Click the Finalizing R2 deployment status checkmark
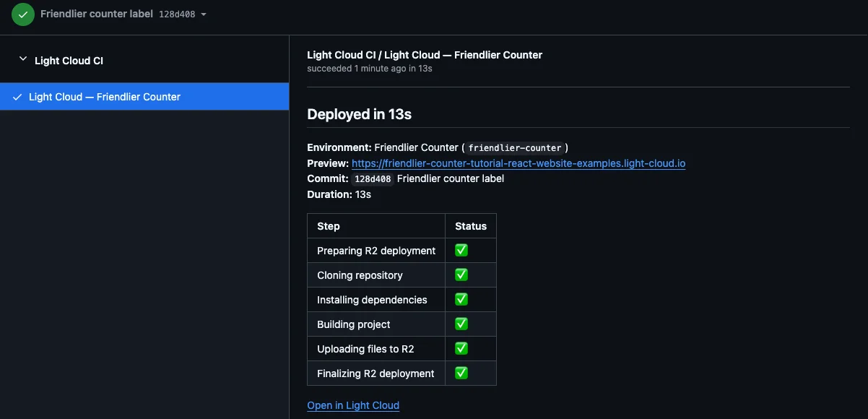Image resolution: width=868 pixels, height=419 pixels. 461,373
